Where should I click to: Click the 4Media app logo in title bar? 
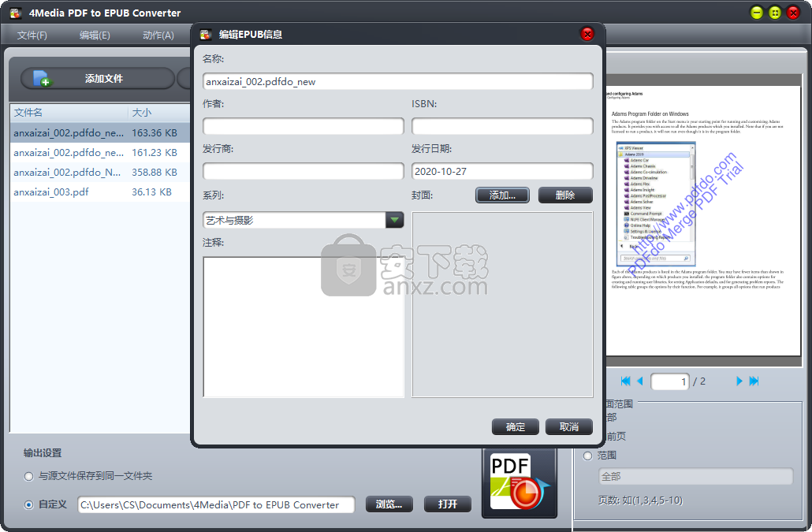16,13
